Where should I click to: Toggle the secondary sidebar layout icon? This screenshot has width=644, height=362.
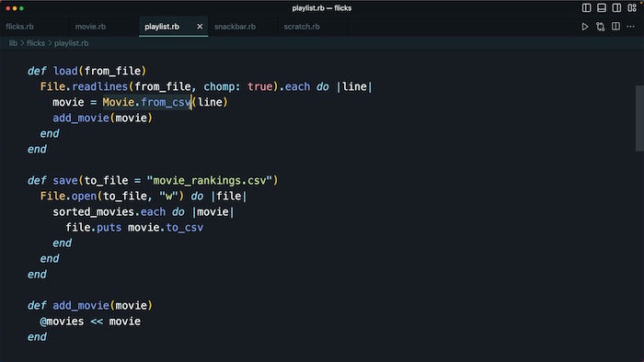pos(616,7)
